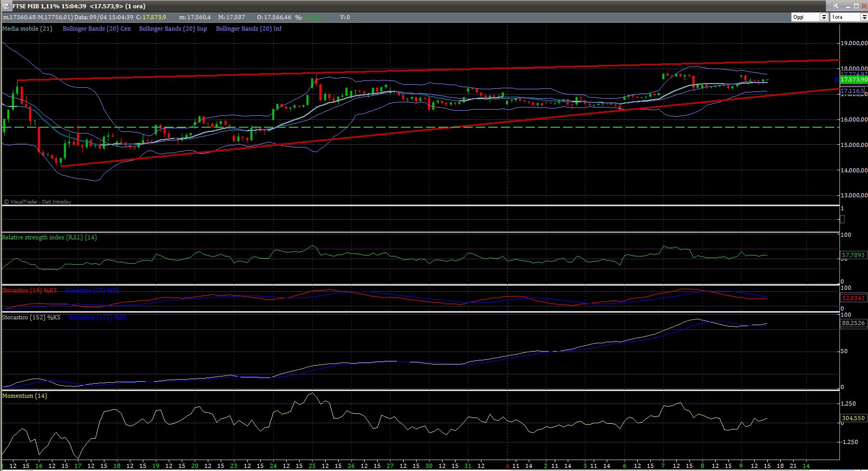The width and height of the screenshot is (868, 471).
Task: Open the 'Oggi' period dropdown
Action: [x=824, y=17]
